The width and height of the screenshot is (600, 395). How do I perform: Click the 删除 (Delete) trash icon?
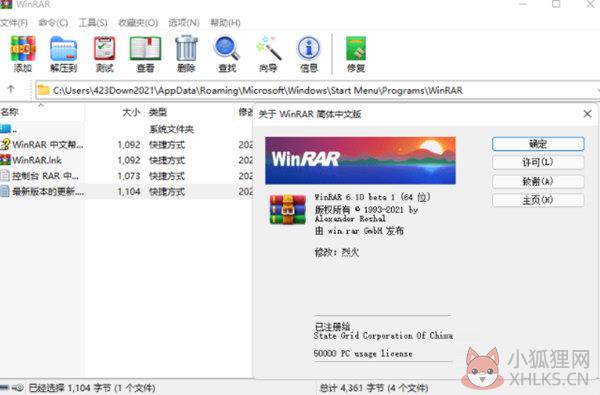click(x=186, y=48)
